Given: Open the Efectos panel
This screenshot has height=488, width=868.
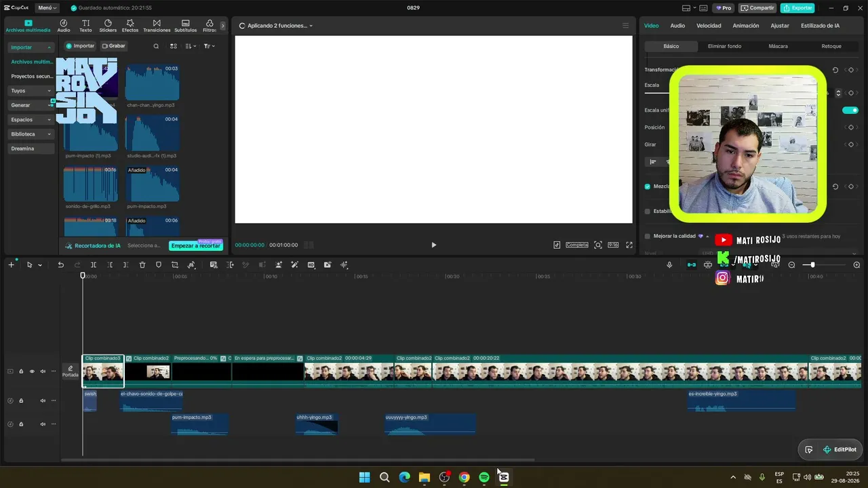Looking at the screenshot, I should tap(130, 26).
